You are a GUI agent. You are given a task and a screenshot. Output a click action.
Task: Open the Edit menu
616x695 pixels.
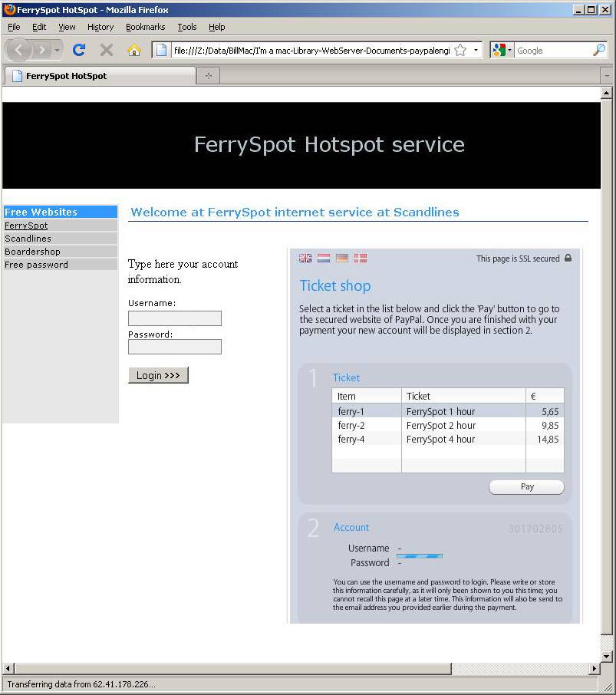coord(39,27)
